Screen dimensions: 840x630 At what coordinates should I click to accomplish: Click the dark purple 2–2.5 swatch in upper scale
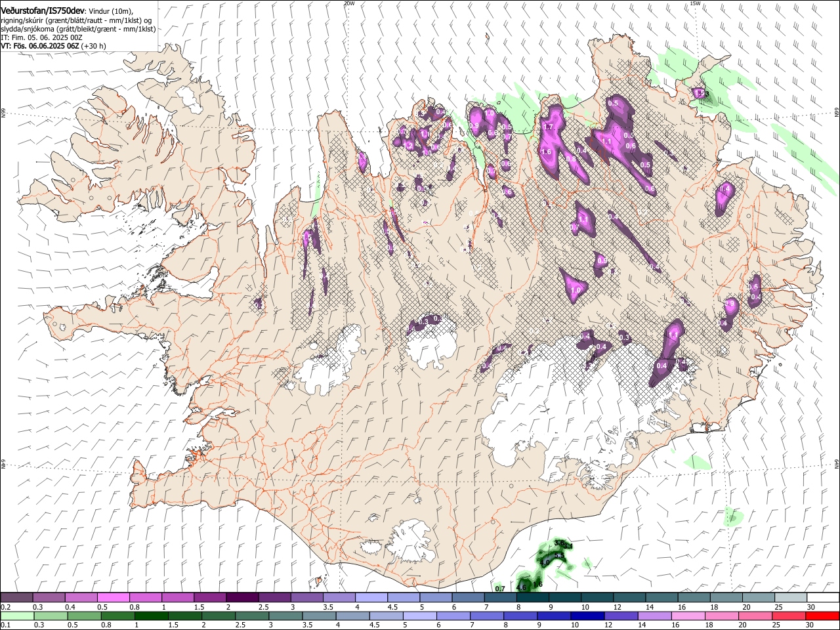242,598
